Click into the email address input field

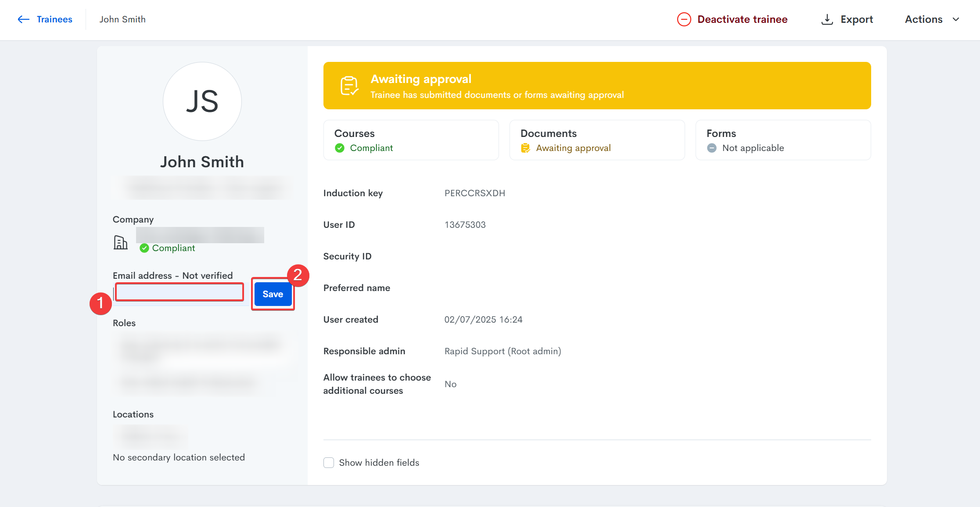tap(179, 292)
